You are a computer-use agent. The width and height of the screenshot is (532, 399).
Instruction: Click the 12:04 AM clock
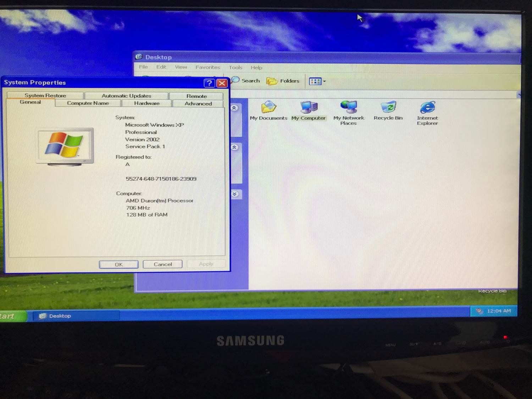(x=499, y=311)
